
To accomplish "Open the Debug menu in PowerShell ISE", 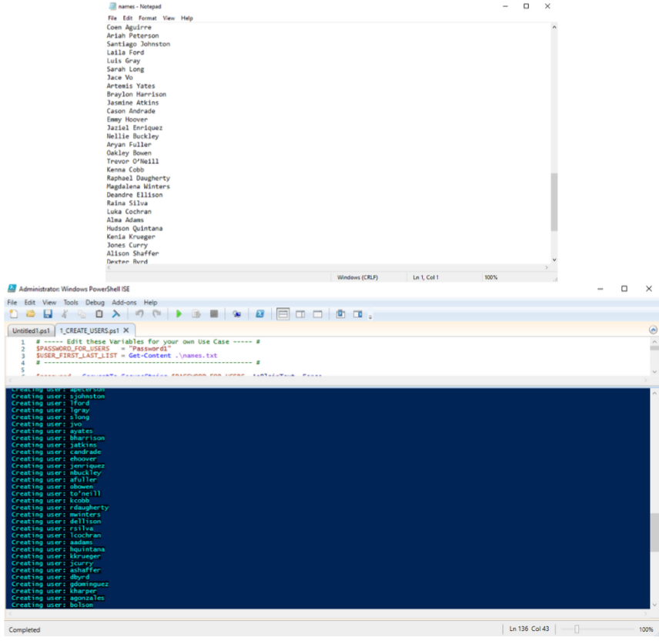I will [x=95, y=303].
